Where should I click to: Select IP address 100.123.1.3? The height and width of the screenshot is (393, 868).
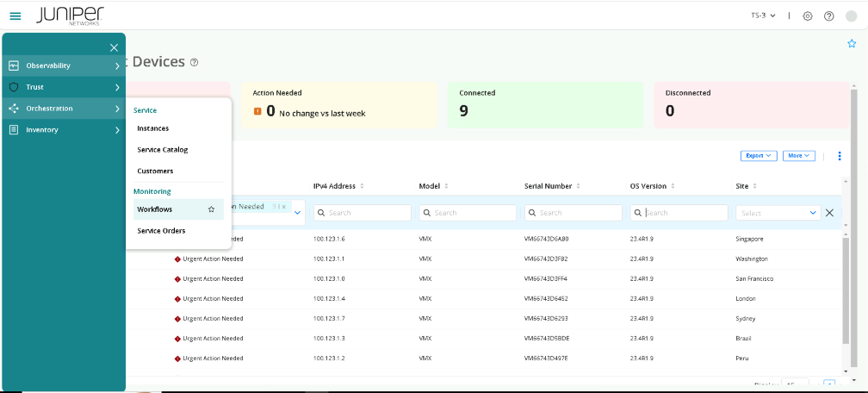329,339
